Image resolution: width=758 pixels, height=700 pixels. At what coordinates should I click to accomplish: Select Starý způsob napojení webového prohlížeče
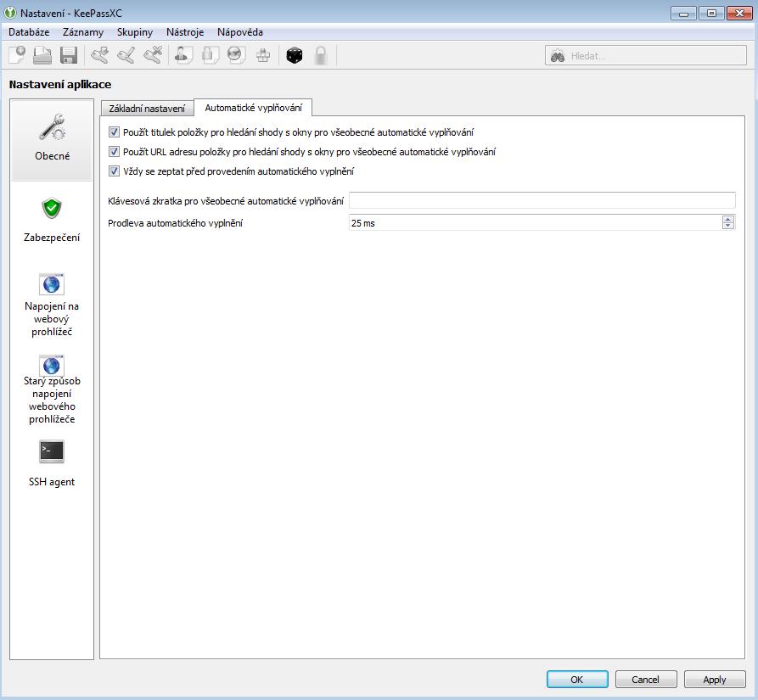click(52, 389)
